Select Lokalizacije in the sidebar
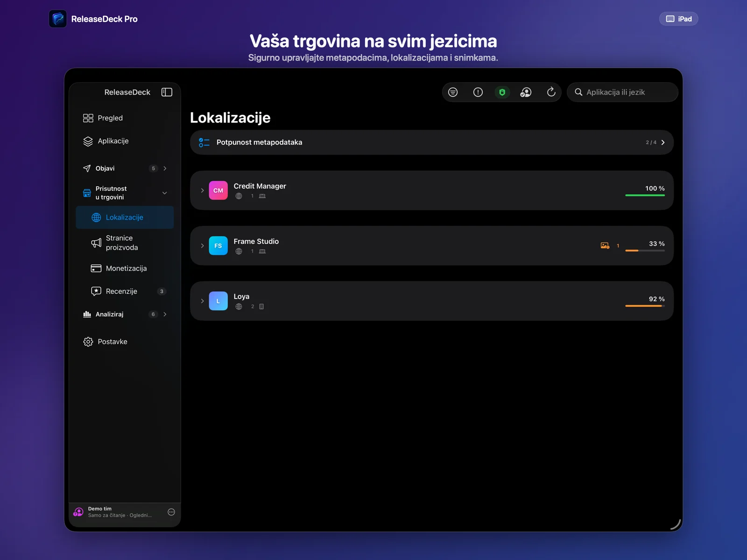The image size is (747, 560). tap(125, 217)
